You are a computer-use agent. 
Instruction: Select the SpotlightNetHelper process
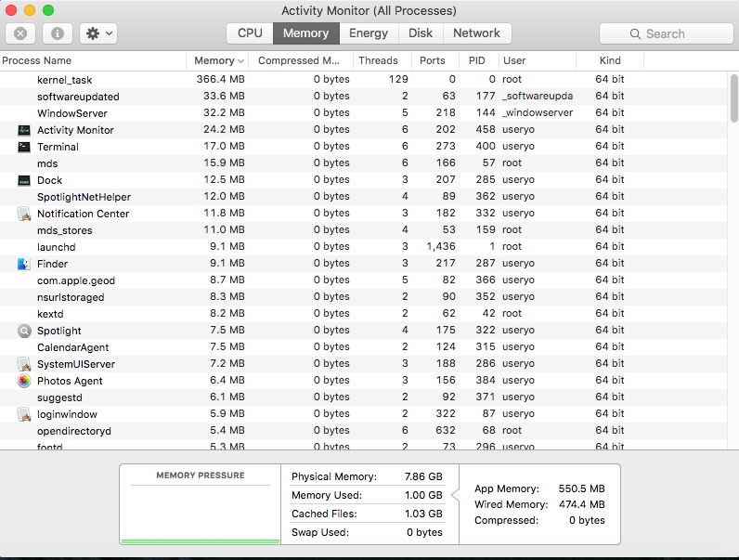(x=363, y=197)
